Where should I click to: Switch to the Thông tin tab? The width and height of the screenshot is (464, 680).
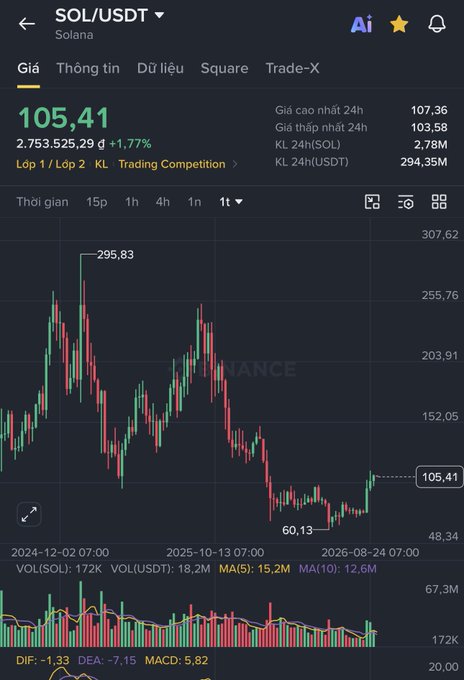point(88,68)
